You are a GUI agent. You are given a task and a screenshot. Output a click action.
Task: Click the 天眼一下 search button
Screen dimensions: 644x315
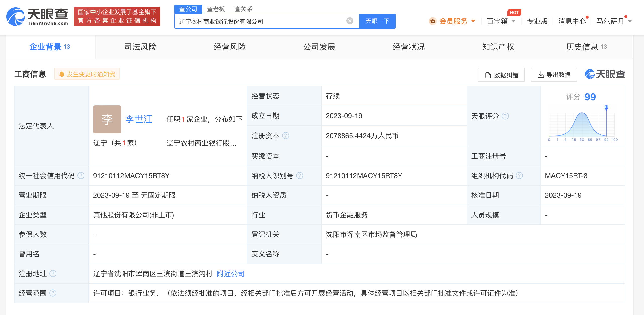point(377,21)
